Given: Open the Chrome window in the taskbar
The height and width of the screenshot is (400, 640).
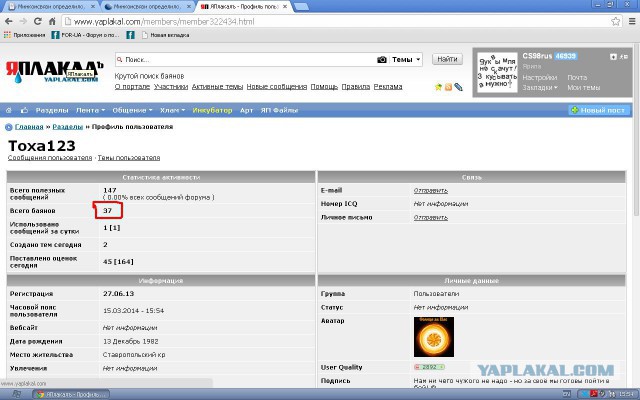Looking at the screenshot, I should click(71, 394).
